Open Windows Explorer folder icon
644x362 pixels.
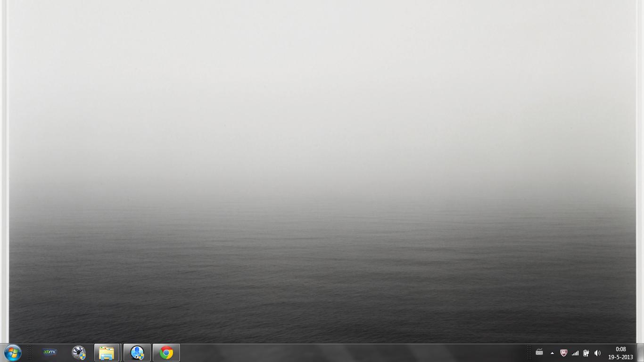[x=107, y=353]
